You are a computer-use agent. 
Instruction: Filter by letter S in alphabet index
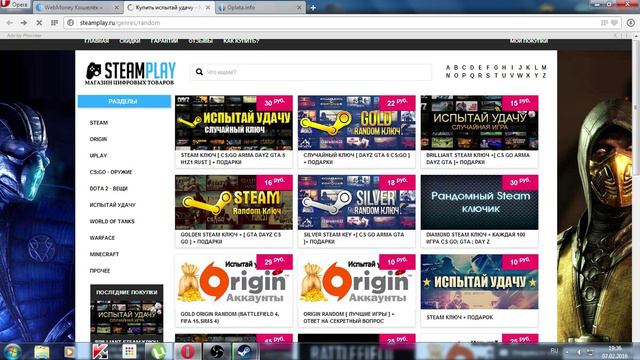click(x=488, y=76)
